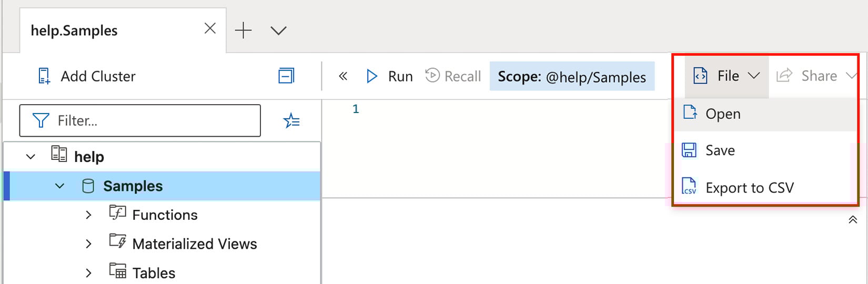
Task: Click the double up chevron collapse icon
Action: 853,220
